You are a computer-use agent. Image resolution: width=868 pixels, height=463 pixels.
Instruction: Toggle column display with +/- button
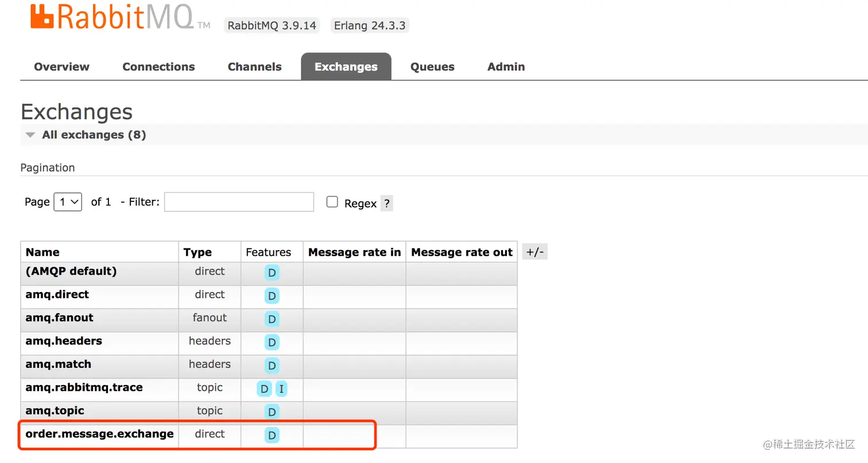[x=534, y=252]
